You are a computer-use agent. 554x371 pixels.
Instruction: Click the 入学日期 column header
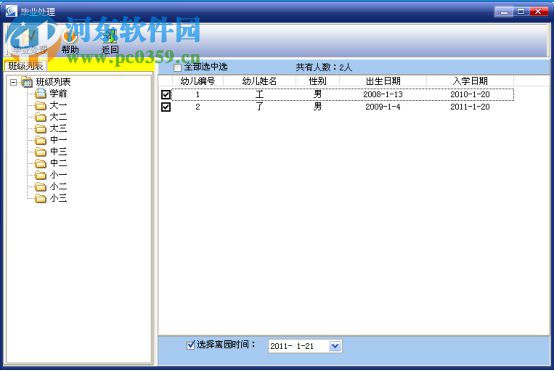click(x=470, y=81)
